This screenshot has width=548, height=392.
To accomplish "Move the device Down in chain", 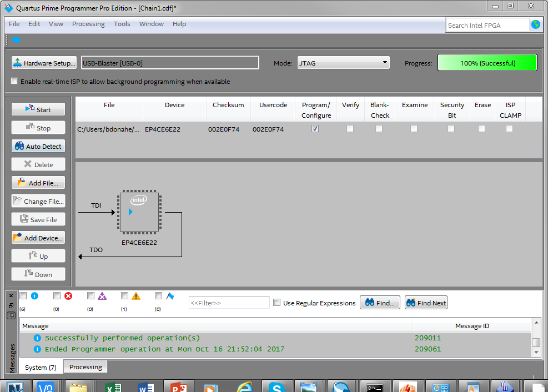I will click(x=38, y=274).
